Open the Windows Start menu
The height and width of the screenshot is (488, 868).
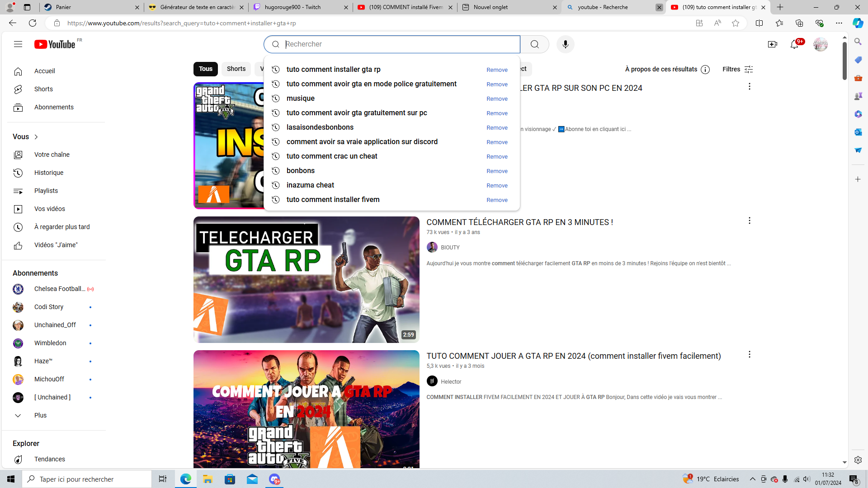pos(11,479)
